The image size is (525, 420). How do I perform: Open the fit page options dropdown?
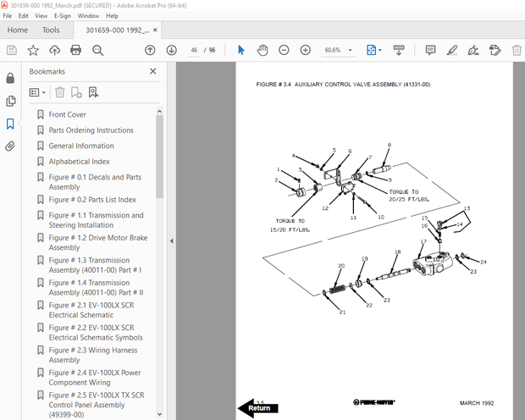[x=374, y=51]
